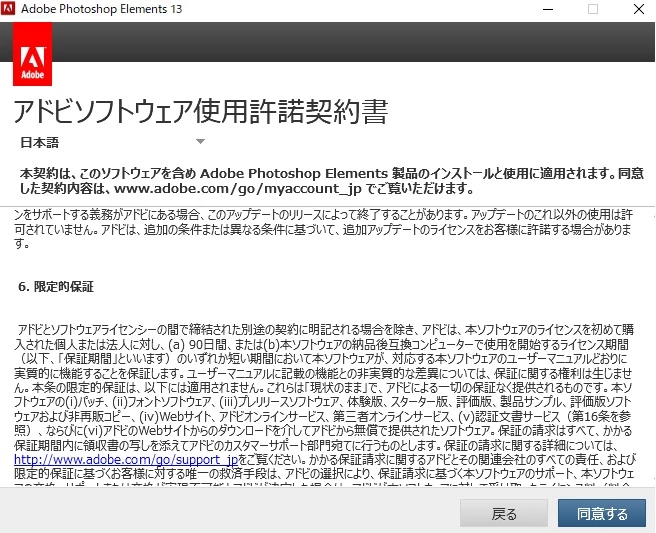The image size is (656, 533).
Task: Click the Adobe Photoshop Elements 13 window title
Action: (102, 9)
